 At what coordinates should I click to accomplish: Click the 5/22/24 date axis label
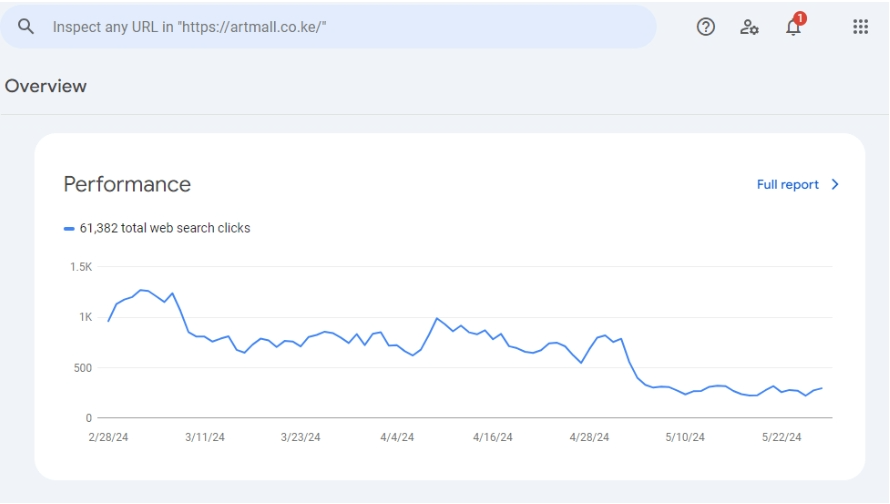[782, 437]
